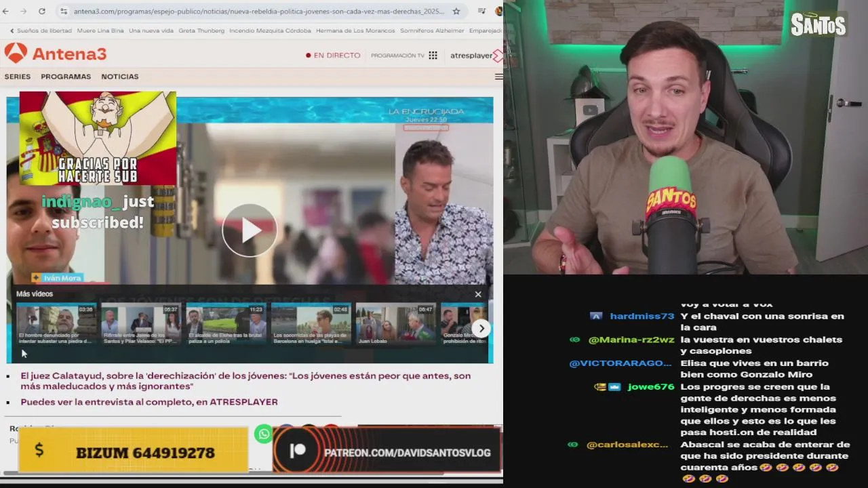
Task: Open site information icon in address bar
Action: coord(64,12)
